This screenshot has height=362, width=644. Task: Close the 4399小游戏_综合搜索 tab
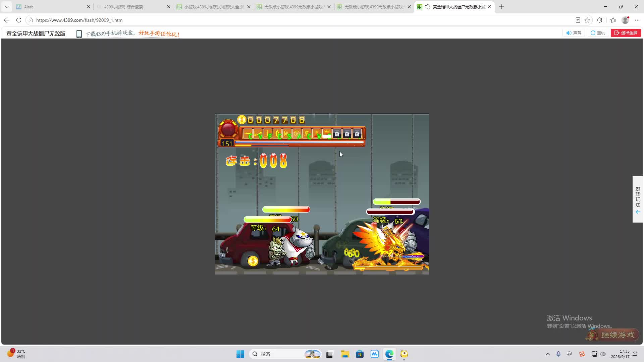point(169,7)
